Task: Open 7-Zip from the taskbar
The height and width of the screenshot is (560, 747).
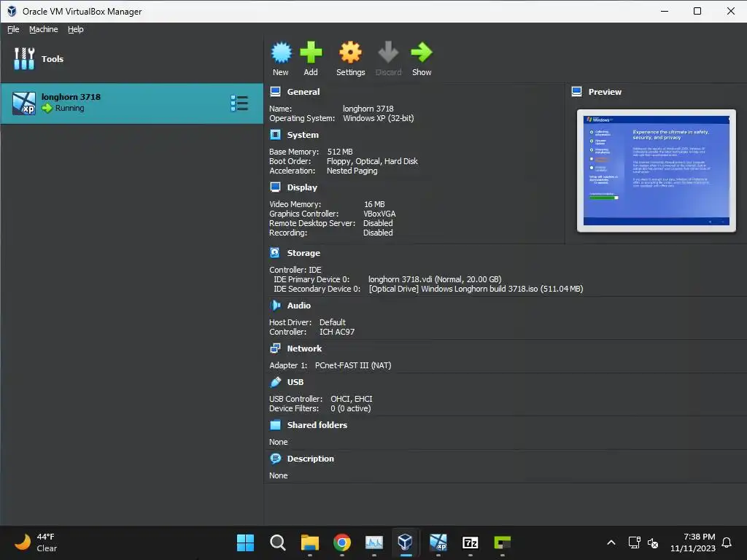Action: (471, 542)
